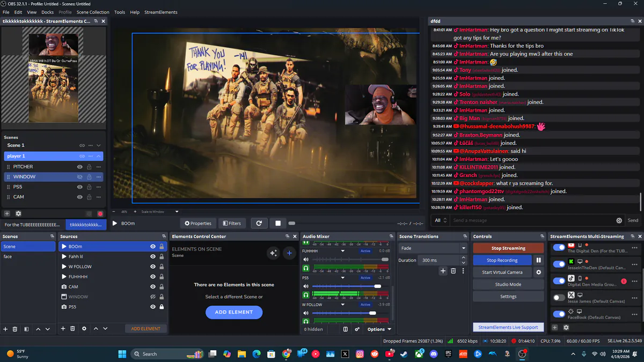Add a new scene in Scenes dock
The image size is (644, 362).
5,329
